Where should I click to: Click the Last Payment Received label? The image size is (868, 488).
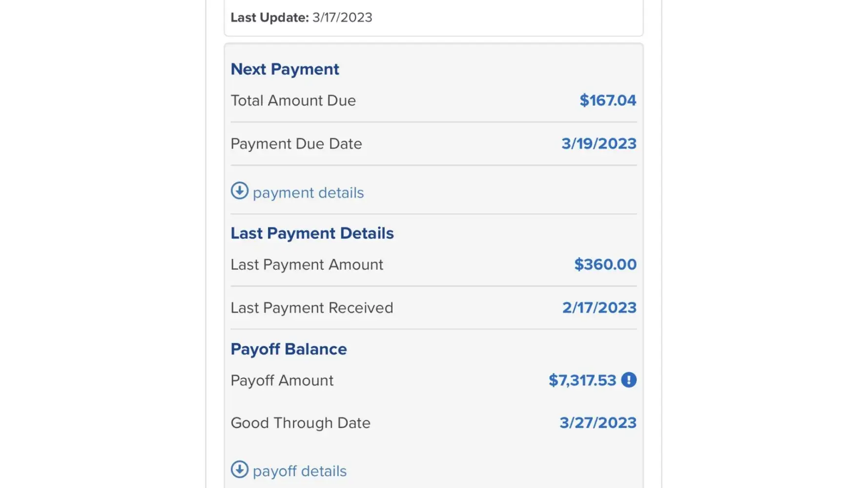click(311, 307)
